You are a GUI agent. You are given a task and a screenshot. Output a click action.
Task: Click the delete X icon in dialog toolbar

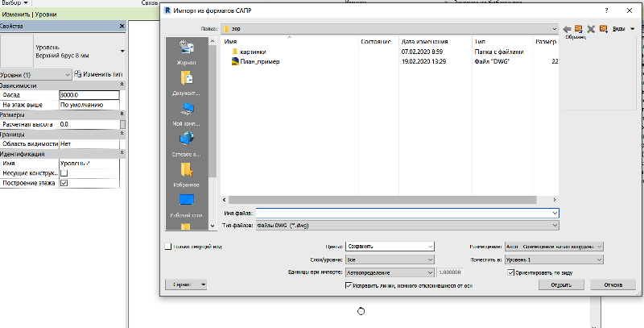tap(591, 29)
